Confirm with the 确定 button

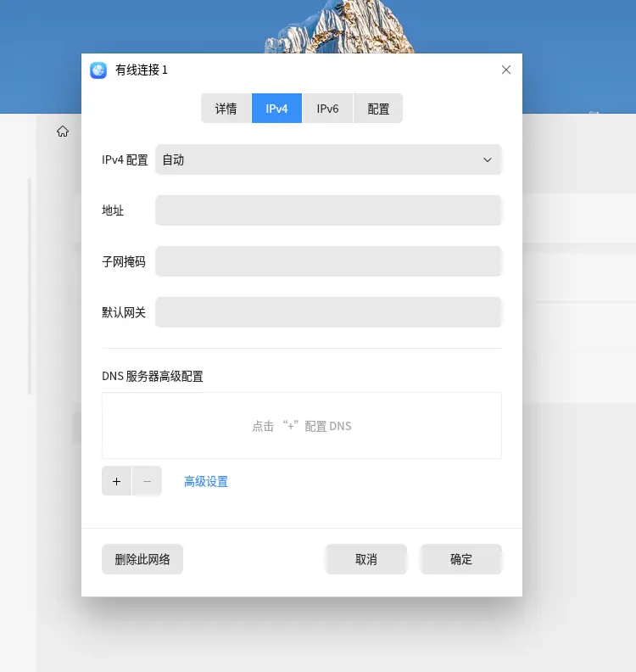coord(461,559)
